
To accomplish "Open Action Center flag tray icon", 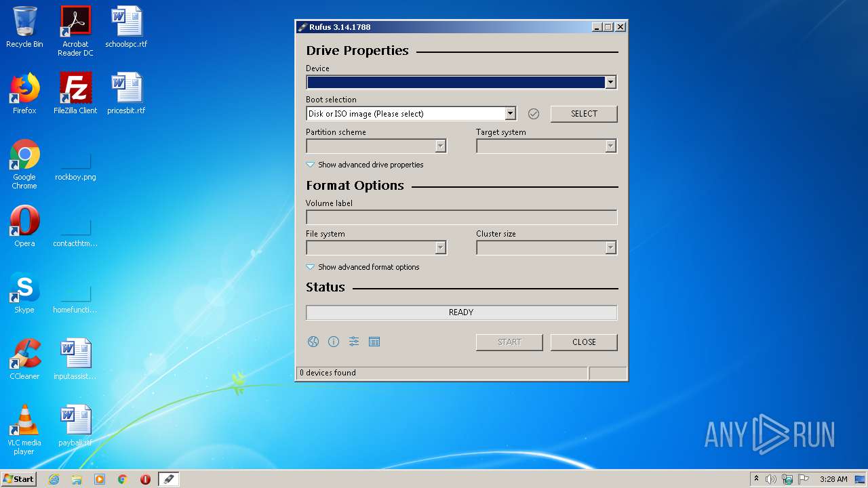I will [x=804, y=479].
